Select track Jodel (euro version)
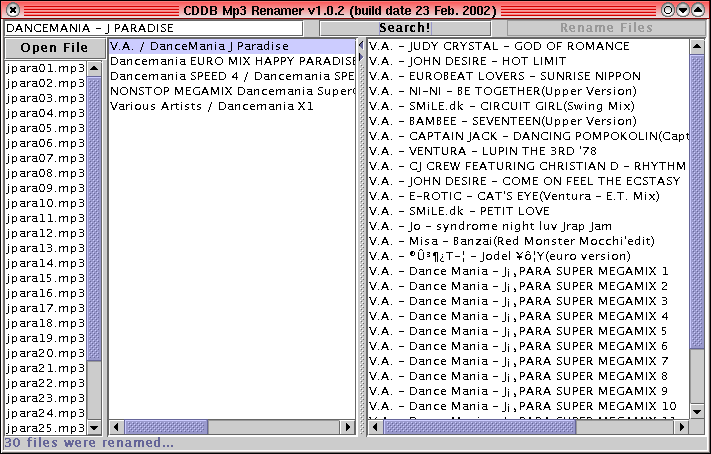Screen dimensions: 711x454 tap(529, 256)
